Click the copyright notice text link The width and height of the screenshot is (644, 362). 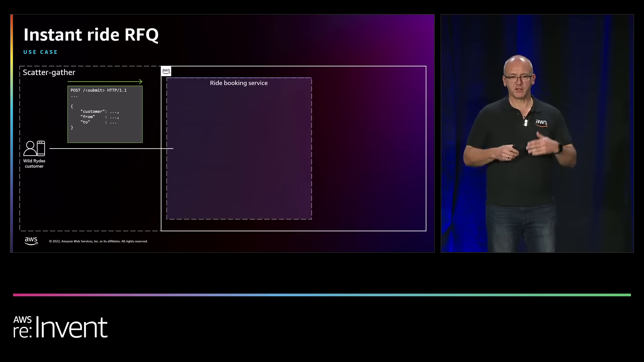[98, 241]
